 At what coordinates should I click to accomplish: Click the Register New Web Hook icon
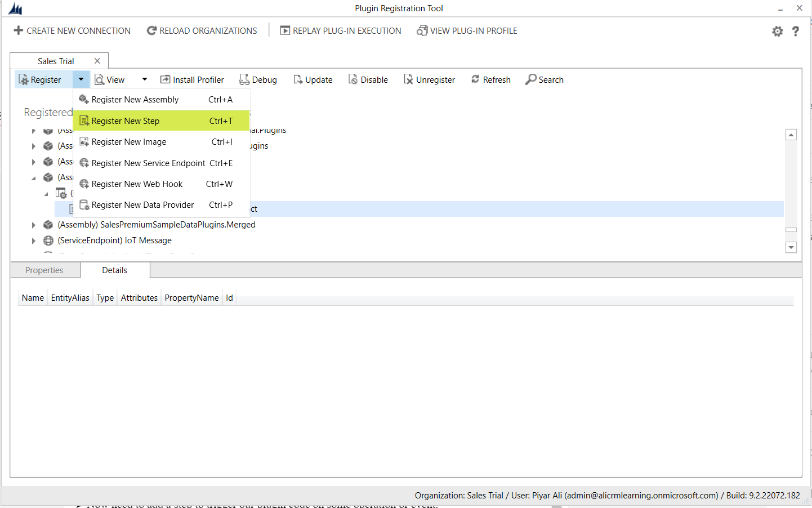click(84, 184)
